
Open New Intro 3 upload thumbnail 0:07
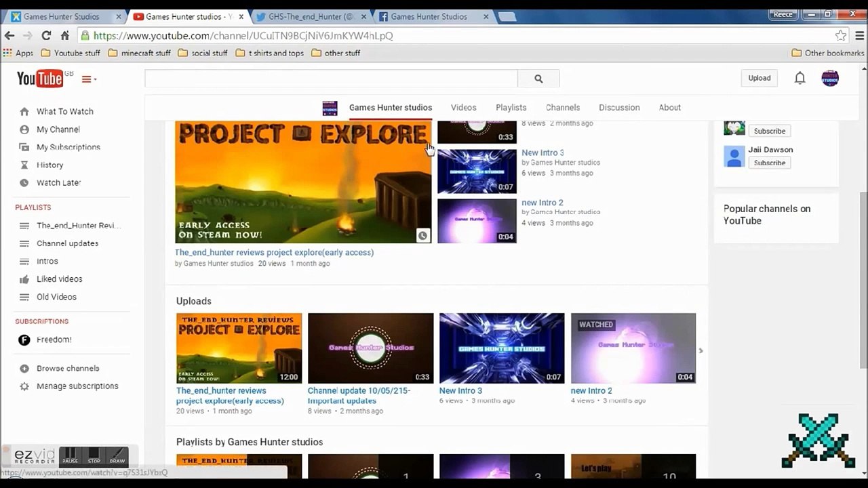coord(502,348)
